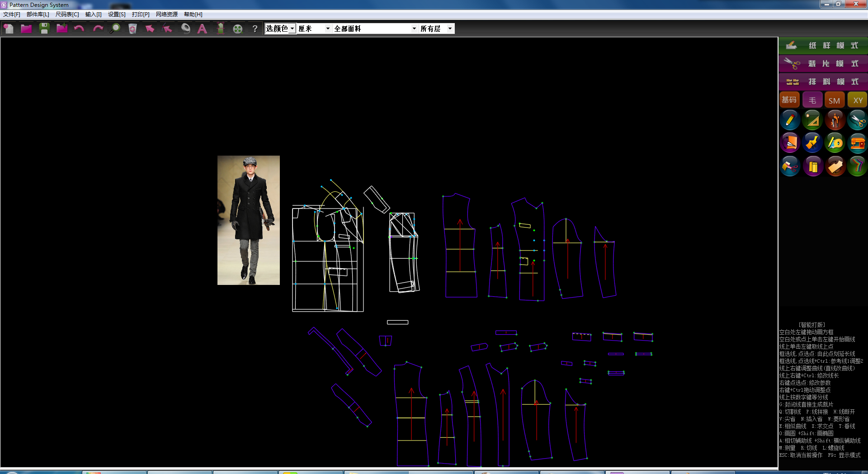Toggle the 毛 seam allowance button
Image resolution: width=868 pixels, height=474 pixels.
point(812,100)
